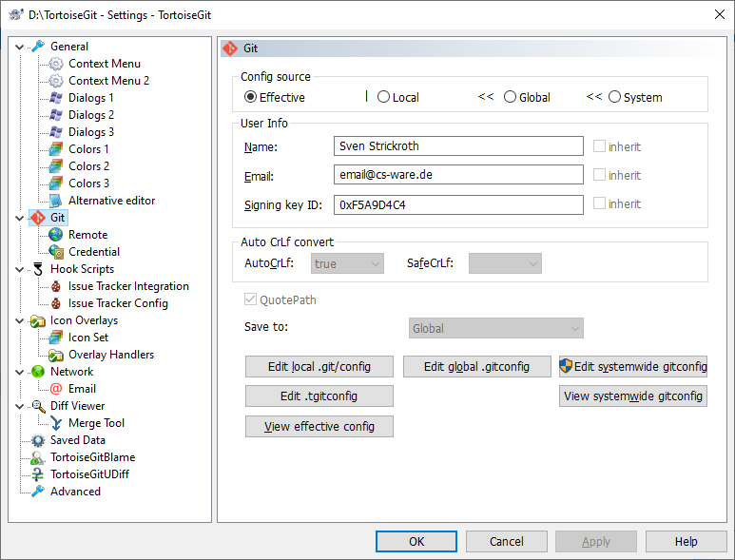Go to Alternative editor settings
This screenshot has height=560, width=735.
click(111, 201)
